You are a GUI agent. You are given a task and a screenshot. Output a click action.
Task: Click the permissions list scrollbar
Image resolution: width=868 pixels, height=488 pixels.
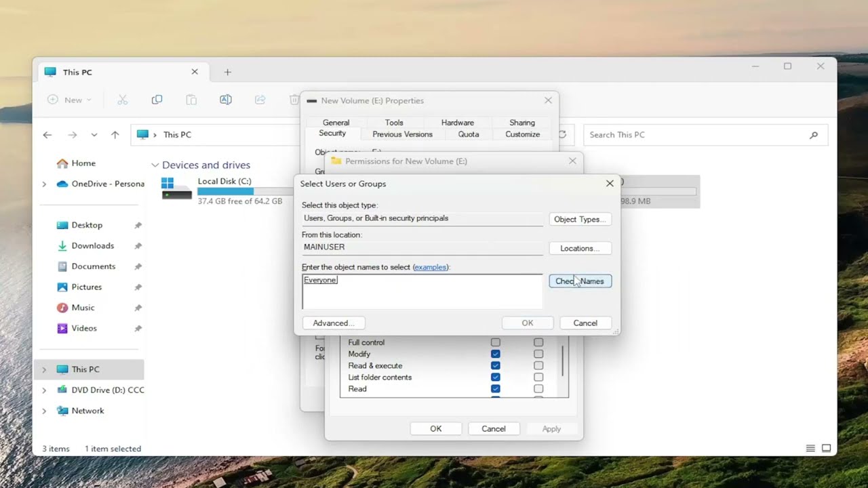[563, 362]
